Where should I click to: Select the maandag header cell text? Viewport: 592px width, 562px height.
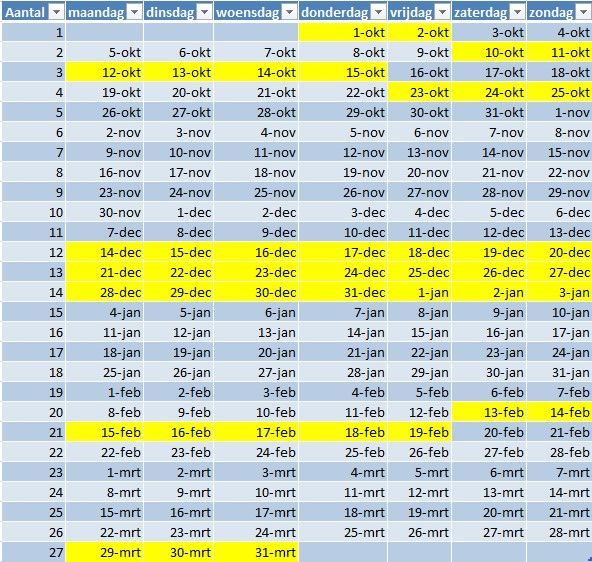96,13
